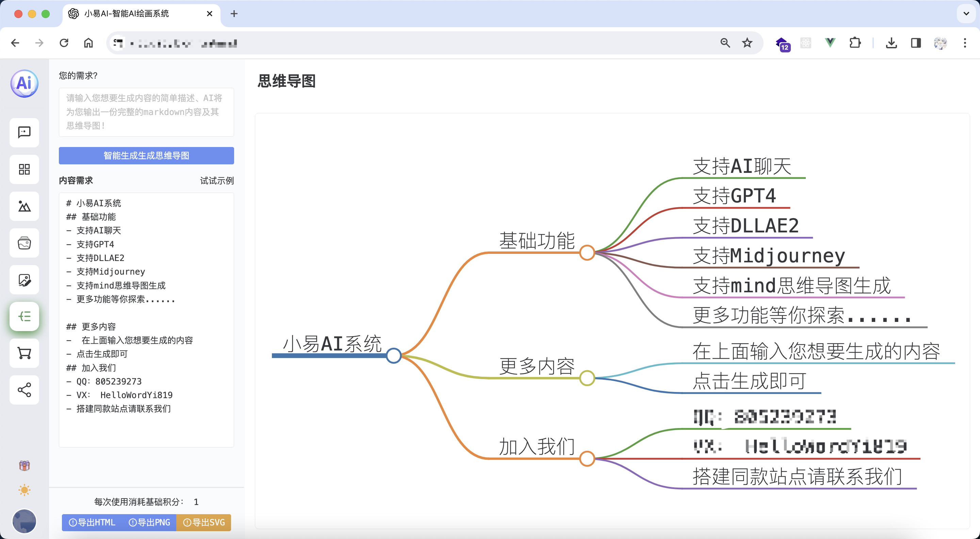Image resolution: width=980 pixels, height=539 pixels.
Task: Toggle the browser side panel
Action: point(916,43)
